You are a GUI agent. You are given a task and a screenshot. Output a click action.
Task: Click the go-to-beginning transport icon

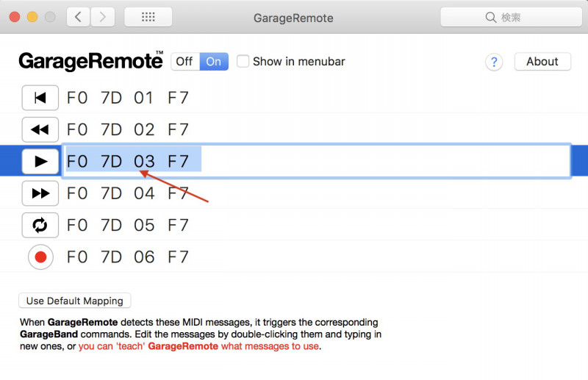(x=40, y=98)
